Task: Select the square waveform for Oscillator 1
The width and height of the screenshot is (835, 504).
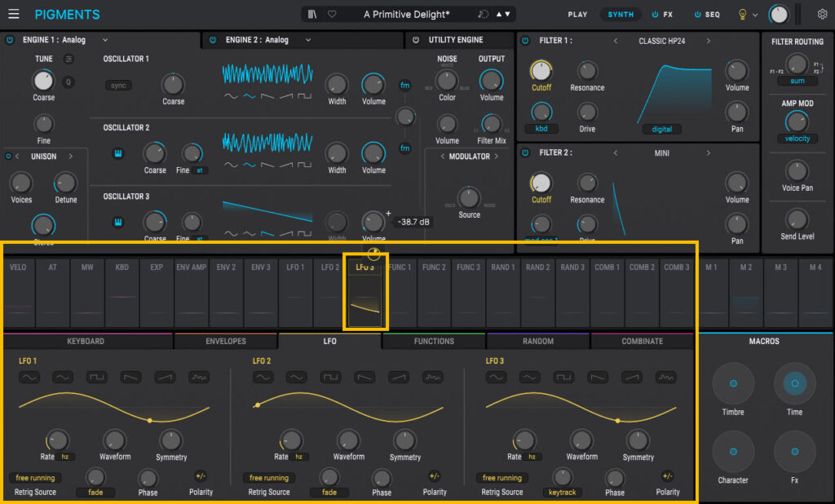Action: tap(305, 96)
